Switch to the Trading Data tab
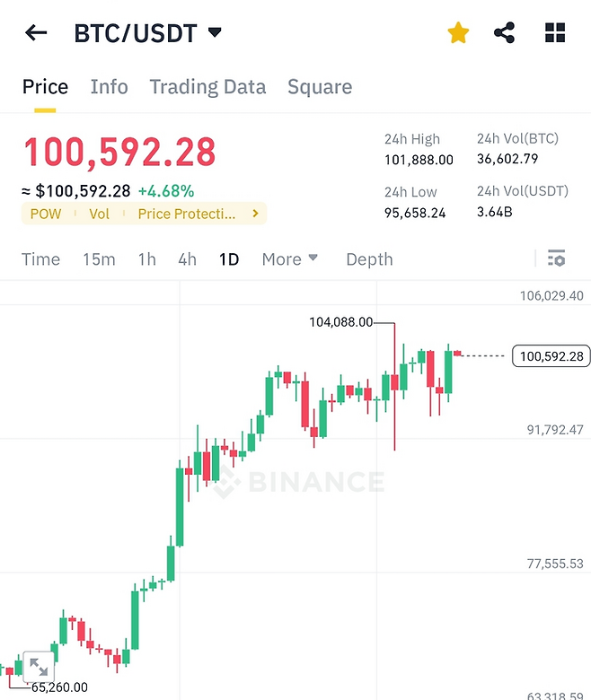Image resolution: width=591 pixels, height=700 pixels. coord(207,87)
